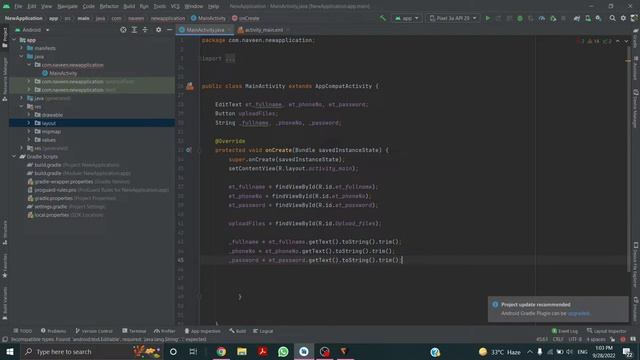640x360 pixels.
Task: Hide the Project panel with minus icon
Action: (x=169, y=30)
